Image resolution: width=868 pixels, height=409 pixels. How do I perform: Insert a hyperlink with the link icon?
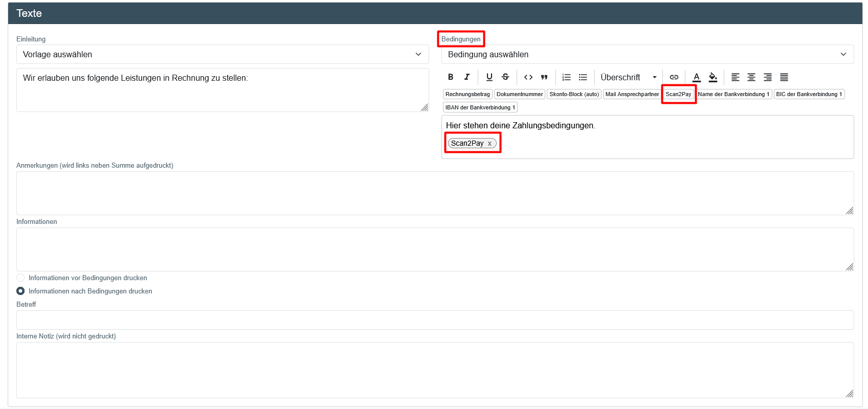(x=674, y=77)
